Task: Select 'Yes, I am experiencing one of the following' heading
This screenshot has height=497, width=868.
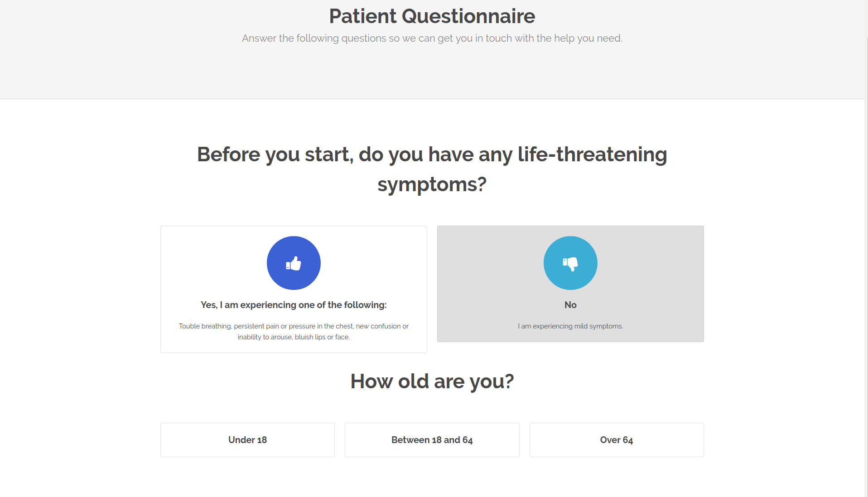Action: pos(294,305)
